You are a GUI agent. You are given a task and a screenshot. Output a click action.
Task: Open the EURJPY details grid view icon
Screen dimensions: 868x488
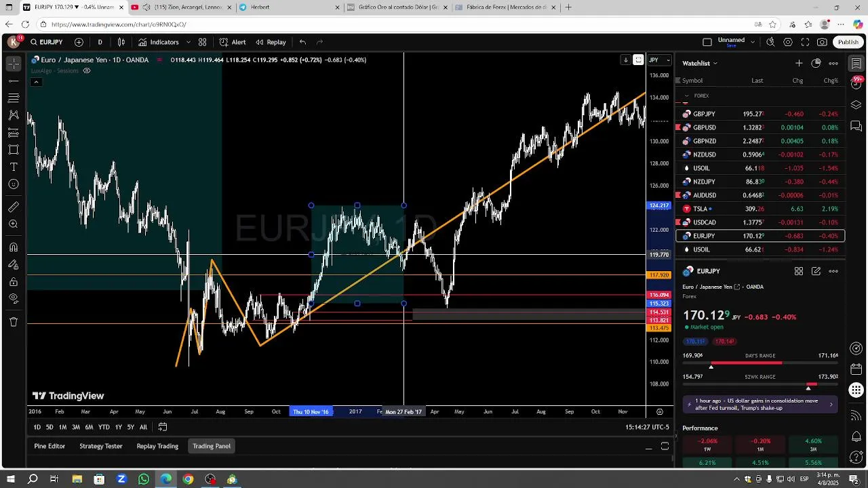pos(799,271)
